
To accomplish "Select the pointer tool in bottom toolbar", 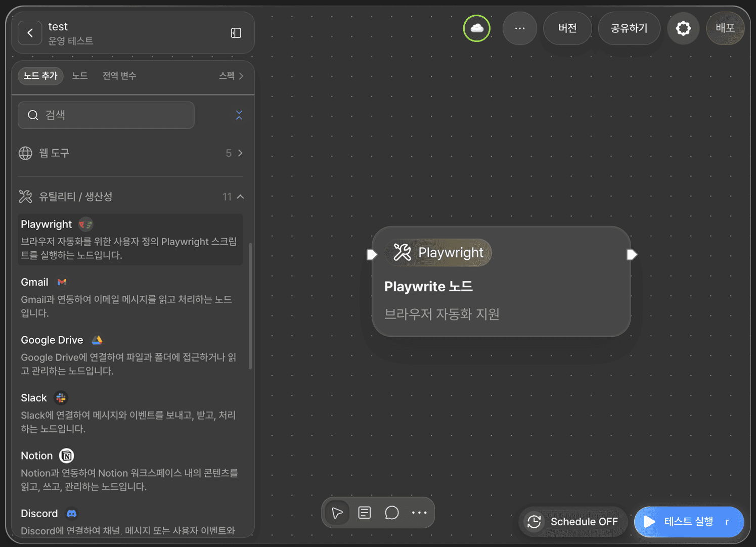I will tap(337, 513).
